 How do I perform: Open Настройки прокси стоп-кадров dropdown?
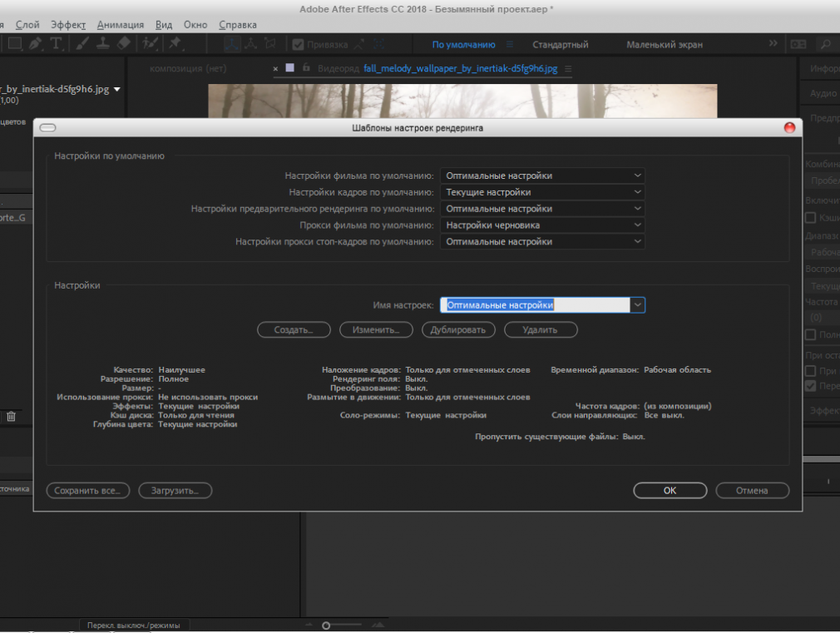pos(542,242)
